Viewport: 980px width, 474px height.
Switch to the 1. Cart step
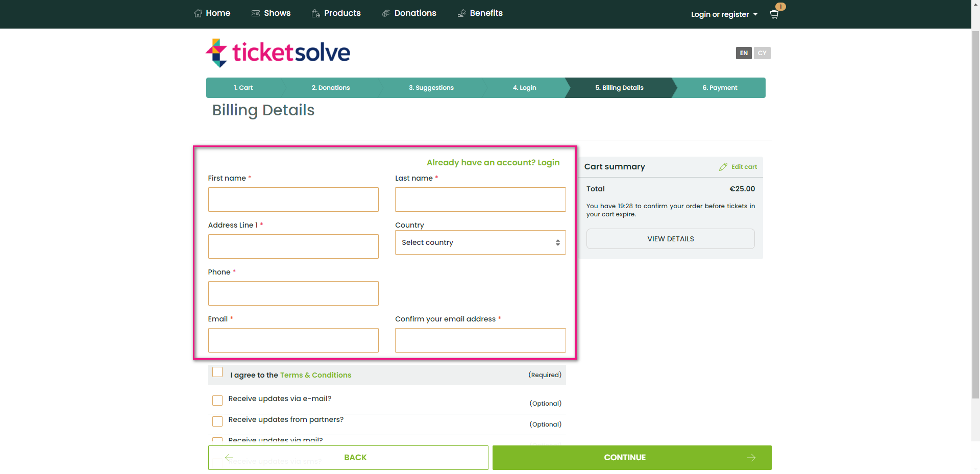click(x=243, y=87)
